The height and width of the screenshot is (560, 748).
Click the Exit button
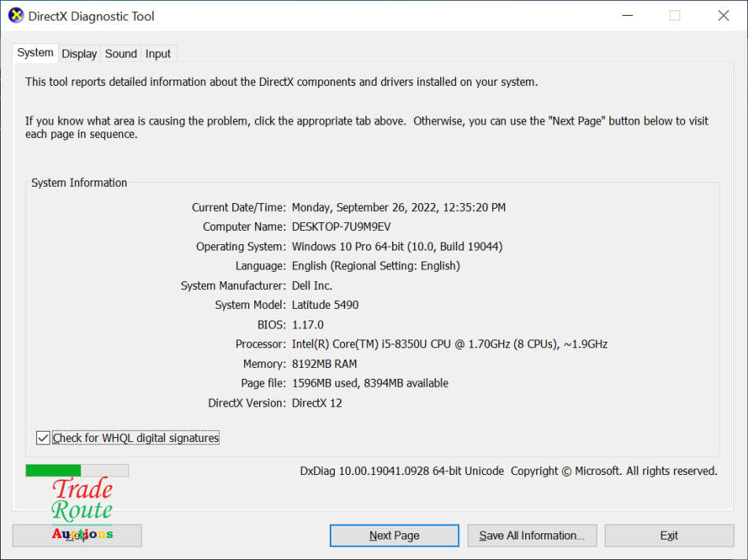pos(668,535)
